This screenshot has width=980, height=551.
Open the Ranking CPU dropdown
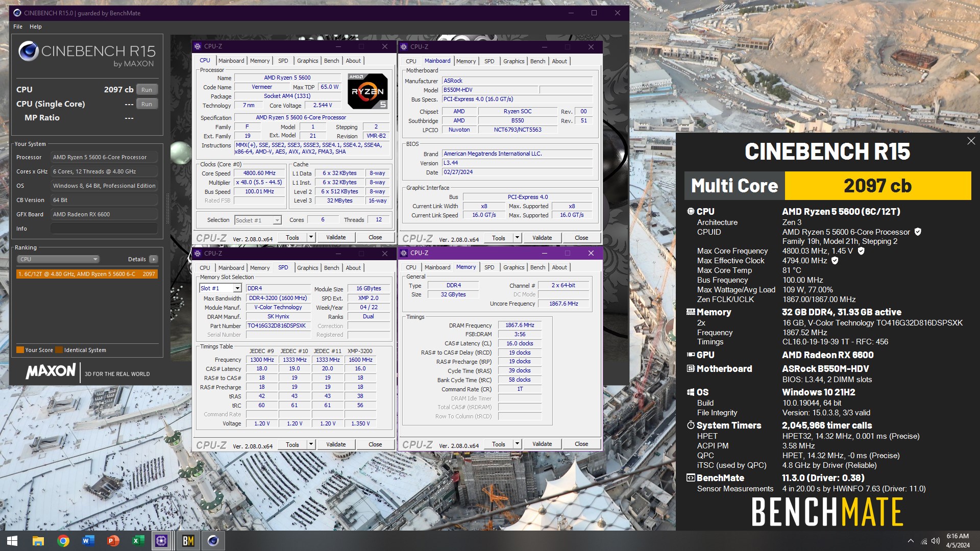[59, 259]
